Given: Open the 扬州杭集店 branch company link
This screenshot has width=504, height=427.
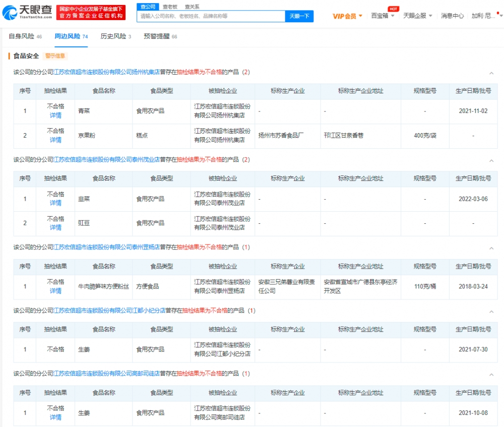Looking at the screenshot, I should point(106,72).
